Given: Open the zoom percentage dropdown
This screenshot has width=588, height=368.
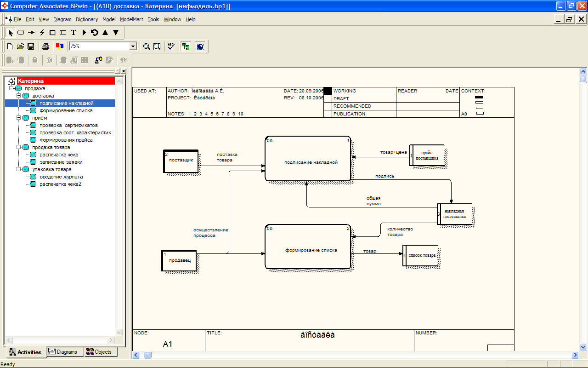Looking at the screenshot, I should [x=133, y=46].
